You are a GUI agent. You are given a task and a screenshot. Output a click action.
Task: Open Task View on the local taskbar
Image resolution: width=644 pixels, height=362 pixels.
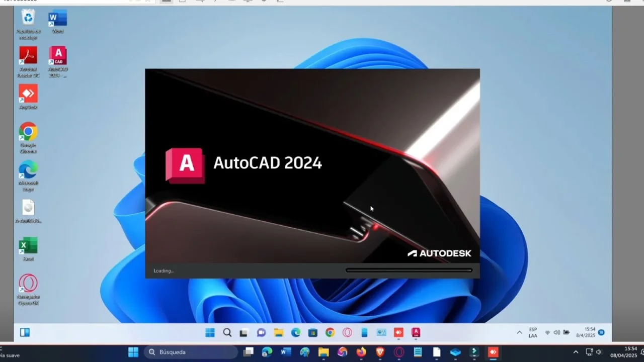coord(249,352)
